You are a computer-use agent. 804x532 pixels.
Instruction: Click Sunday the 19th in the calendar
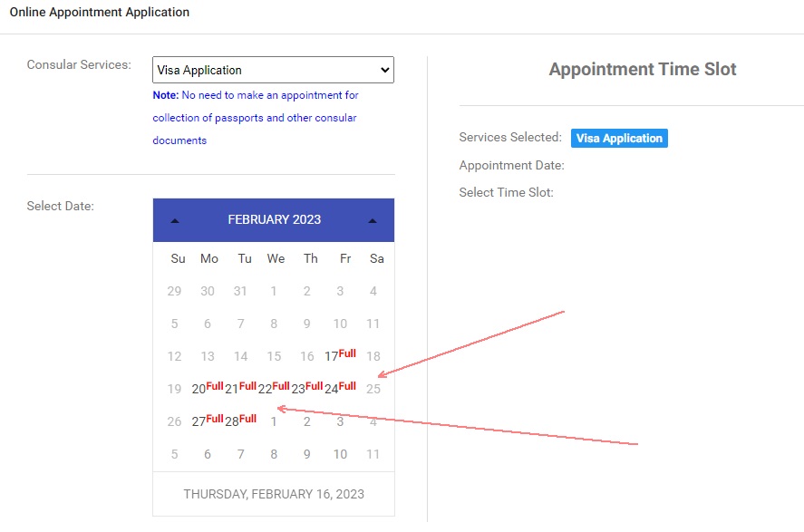pyautogui.click(x=174, y=389)
